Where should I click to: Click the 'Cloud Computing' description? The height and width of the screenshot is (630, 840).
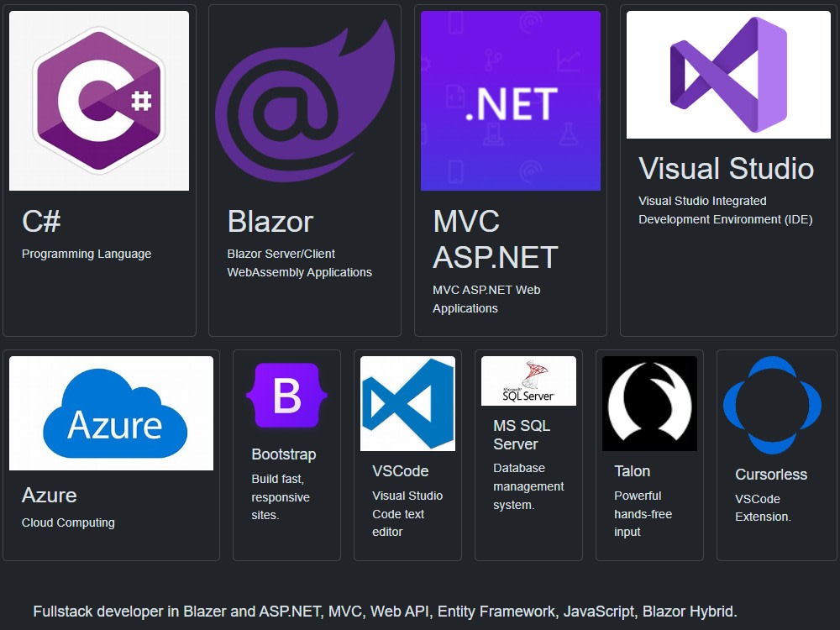68,522
